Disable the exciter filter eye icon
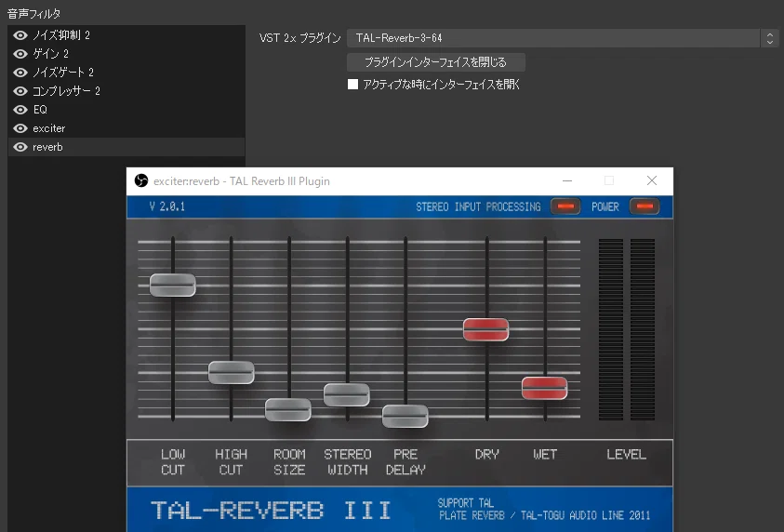 pyautogui.click(x=20, y=128)
